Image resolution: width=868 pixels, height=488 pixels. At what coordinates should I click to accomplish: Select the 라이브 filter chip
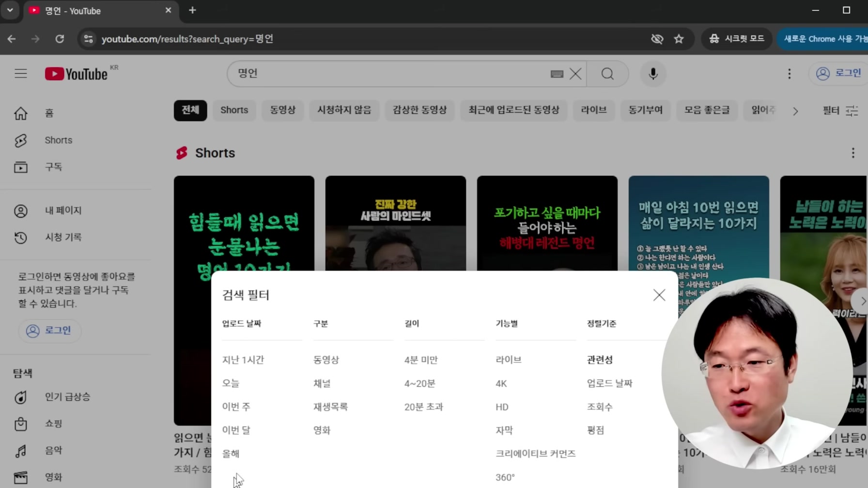click(594, 110)
